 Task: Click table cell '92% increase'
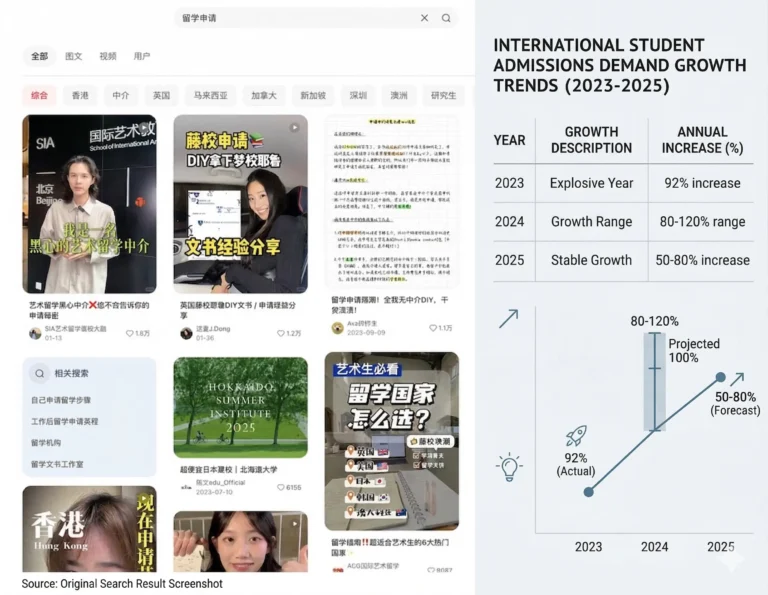[702, 183]
